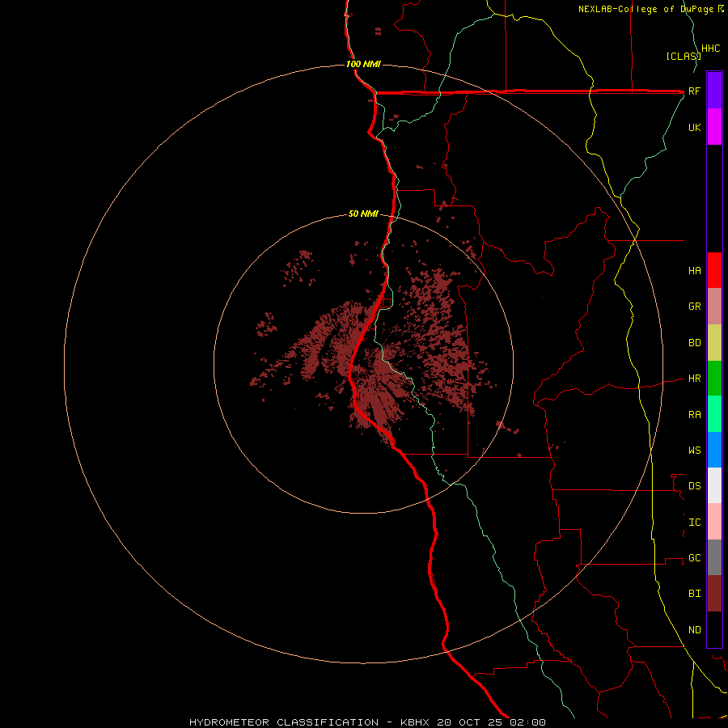Viewport: 728px width, 728px height.
Task: Click the IC legend label
Action: (x=695, y=523)
